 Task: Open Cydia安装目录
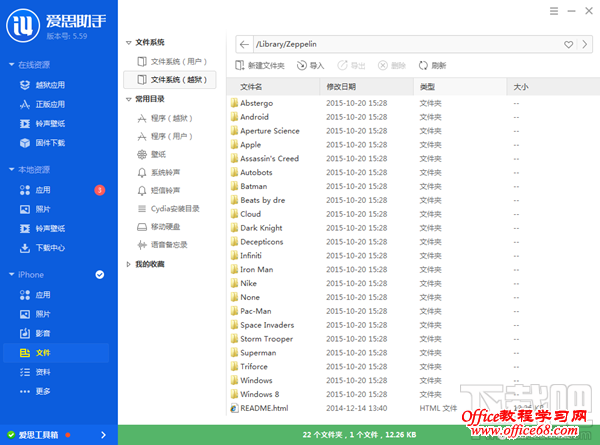coord(168,209)
